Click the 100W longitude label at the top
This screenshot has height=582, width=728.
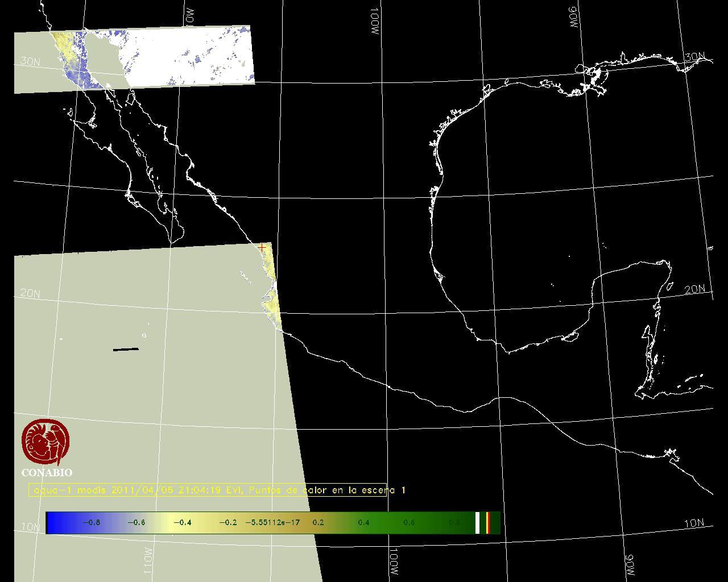(374, 22)
